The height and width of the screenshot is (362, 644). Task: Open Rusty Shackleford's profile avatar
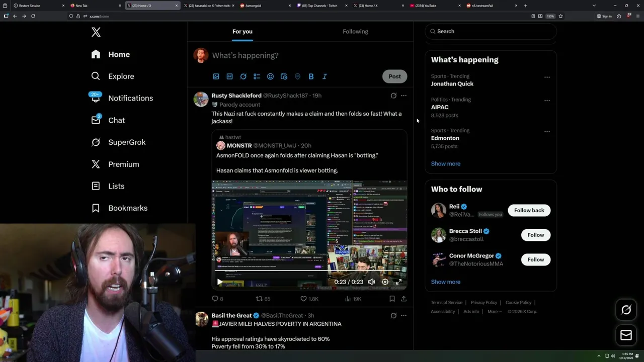201,99
